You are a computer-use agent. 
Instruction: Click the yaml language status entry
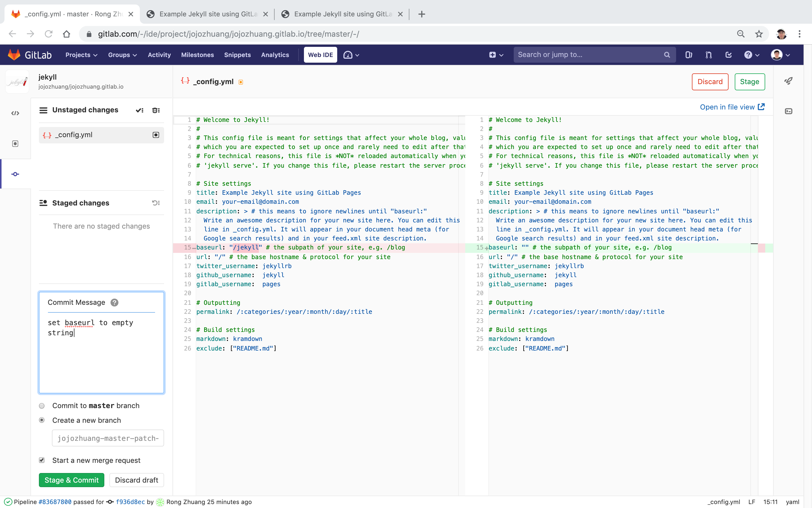(x=793, y=502)
